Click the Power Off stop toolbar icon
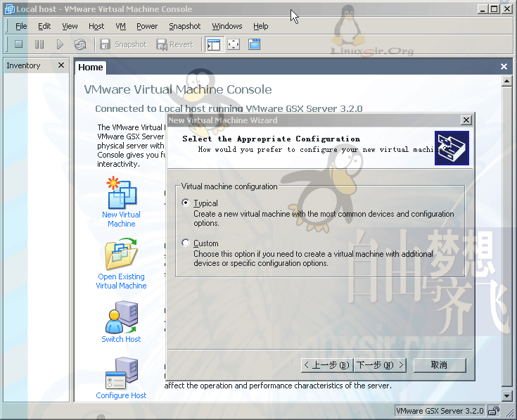517x420 pixels. (19, 44)
